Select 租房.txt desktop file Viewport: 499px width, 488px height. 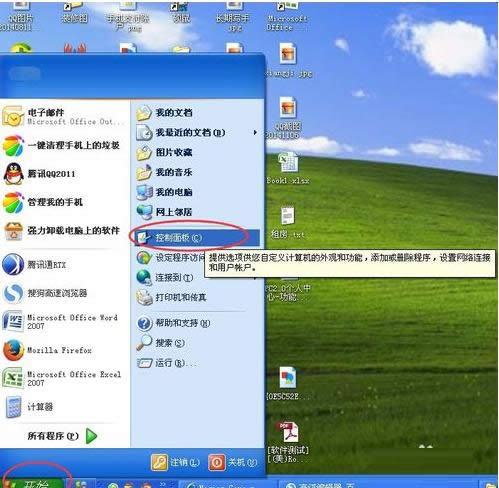click(288, 222)
